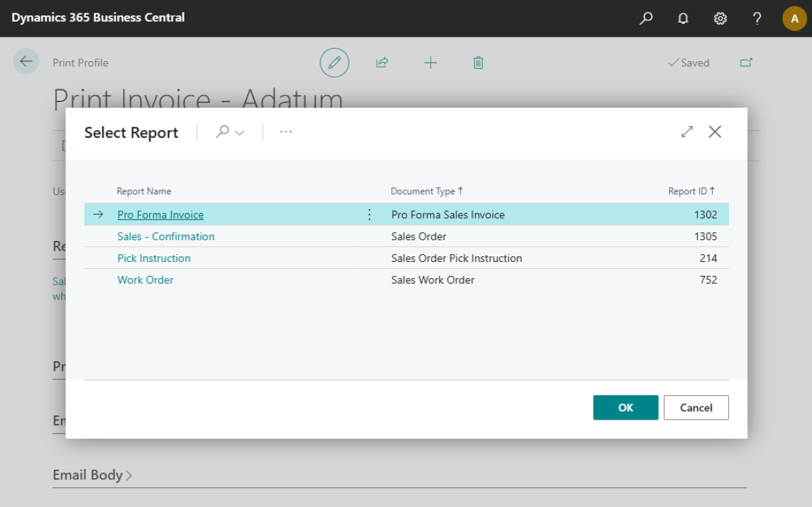Viewport: 812px width, 507px height.
Task: Click the row selector arrow for Pro Forma Invoice
Action: click(x=98, y=214)
